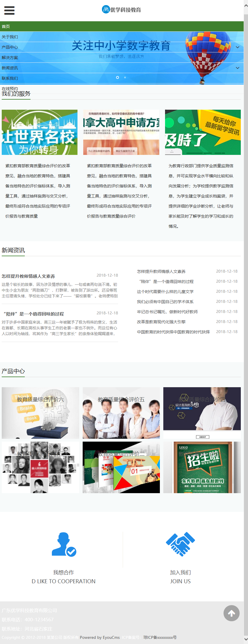Screen dimensions: 248x644
Task: Open product 教育质量综合评价四 thumbnail
Action: click(x=202, y=413)
